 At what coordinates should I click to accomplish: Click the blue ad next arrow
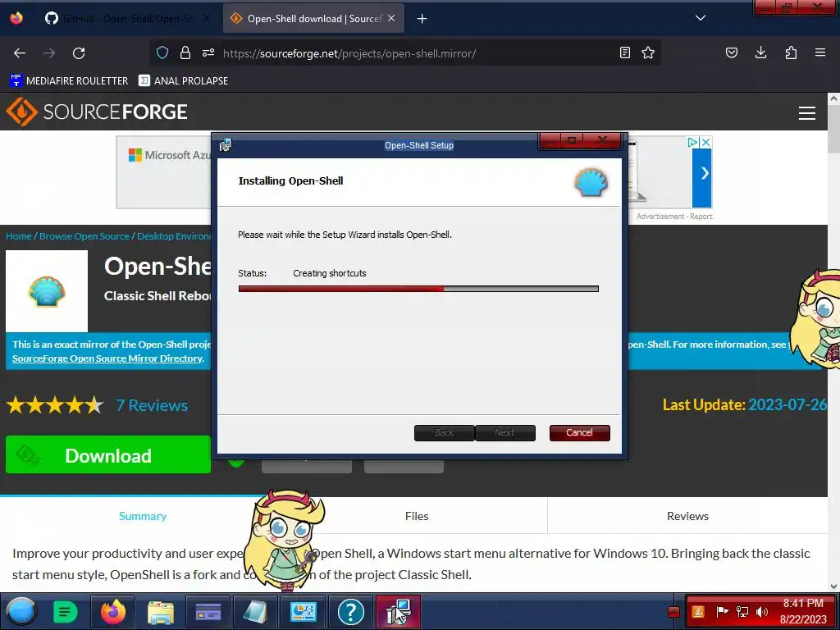(x=702, y=173)
